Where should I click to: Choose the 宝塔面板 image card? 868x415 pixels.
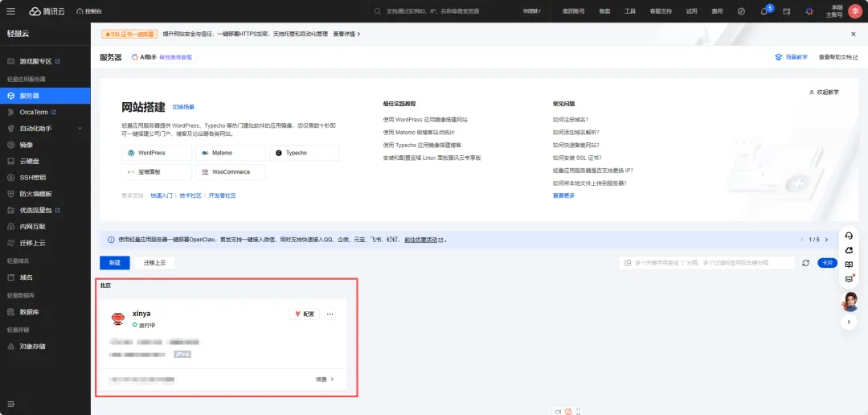coord(157,172)
